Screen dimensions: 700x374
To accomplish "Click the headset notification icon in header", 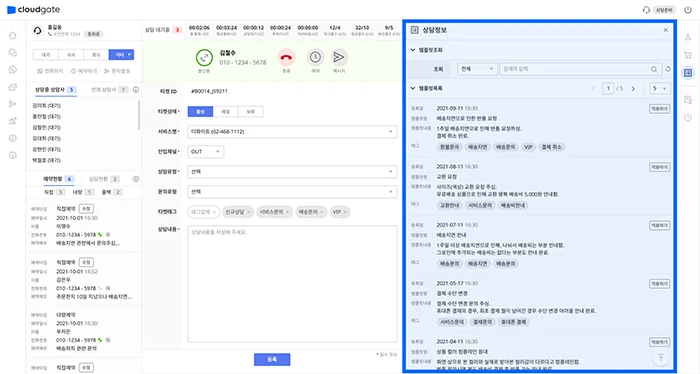I will coord(646,10).
